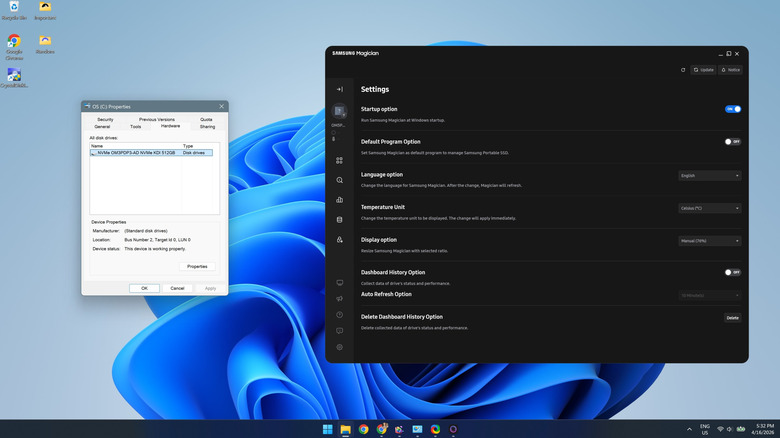Switch to the Sharing tab
Viewport: 780px width, 438px height.
pyautogui.click(x=207, y=126)
